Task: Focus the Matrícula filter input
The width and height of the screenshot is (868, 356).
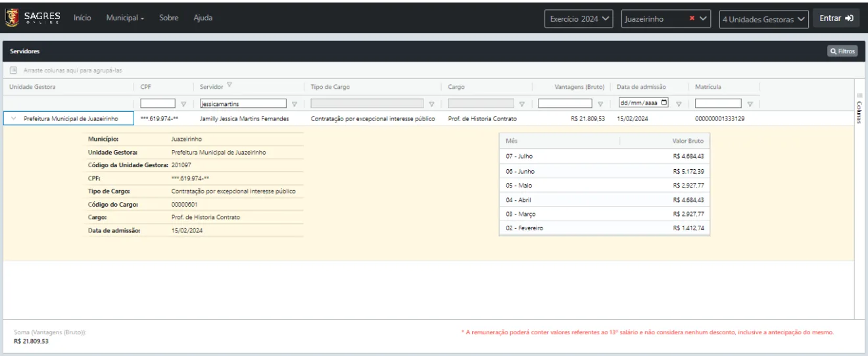Action: [718, 103]
